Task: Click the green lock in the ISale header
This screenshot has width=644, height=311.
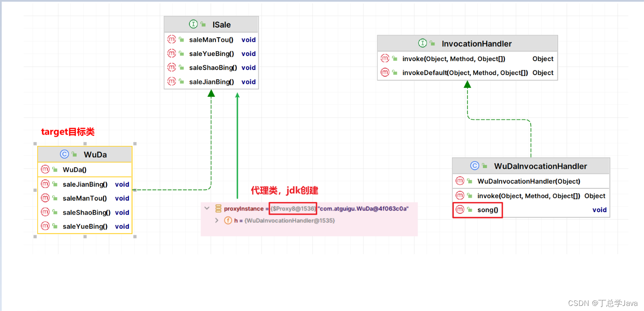Action: click(204, 25)
